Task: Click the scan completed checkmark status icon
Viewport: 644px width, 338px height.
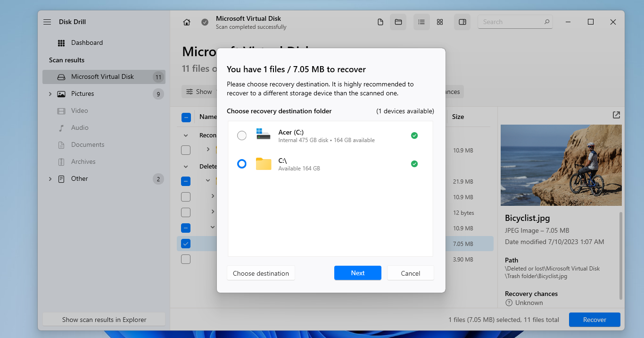Action: coord(205,22)
